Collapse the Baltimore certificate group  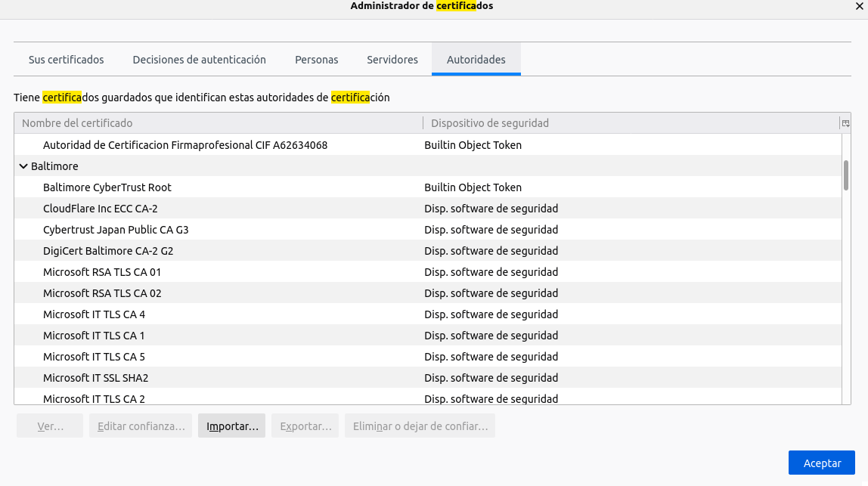click(x=23, y=166)
